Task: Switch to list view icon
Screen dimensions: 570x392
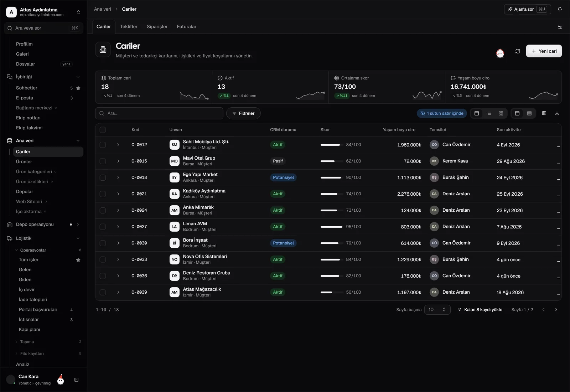Action: coord(489,113)
